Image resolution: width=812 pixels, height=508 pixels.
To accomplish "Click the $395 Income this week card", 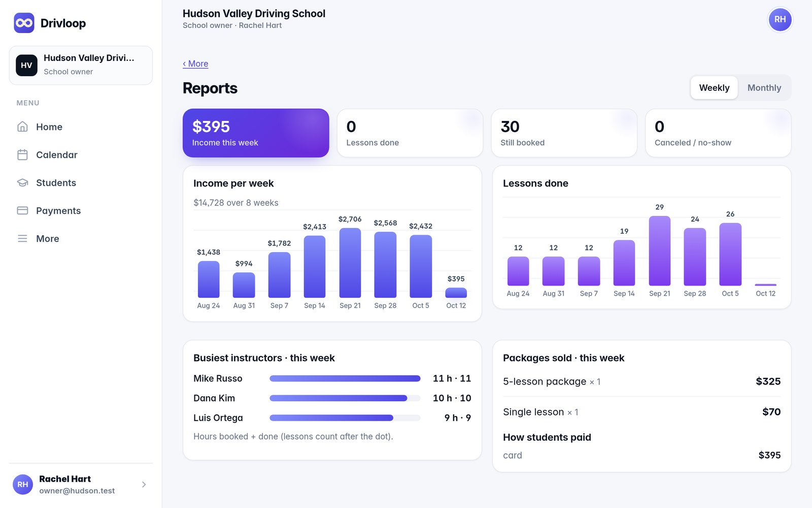I will point(256,133).
